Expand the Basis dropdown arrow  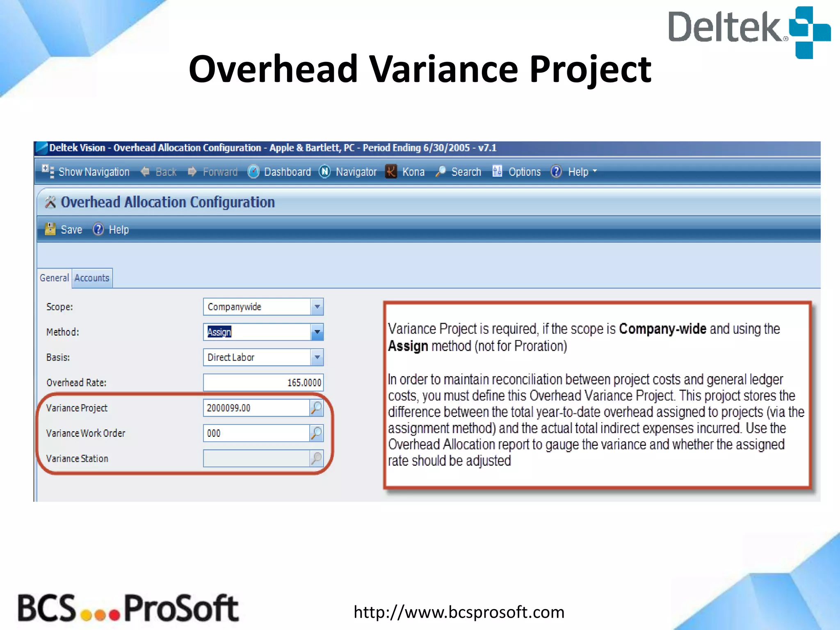(317, 357)
